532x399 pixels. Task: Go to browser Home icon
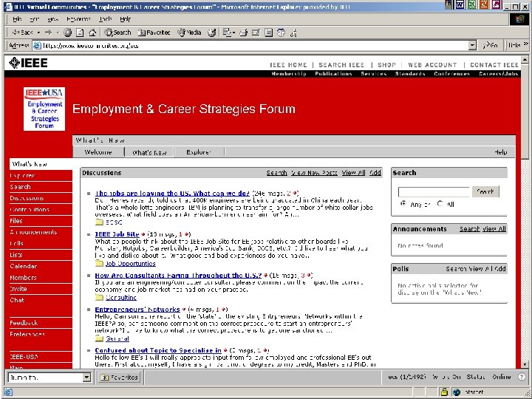tap(92, 33)
